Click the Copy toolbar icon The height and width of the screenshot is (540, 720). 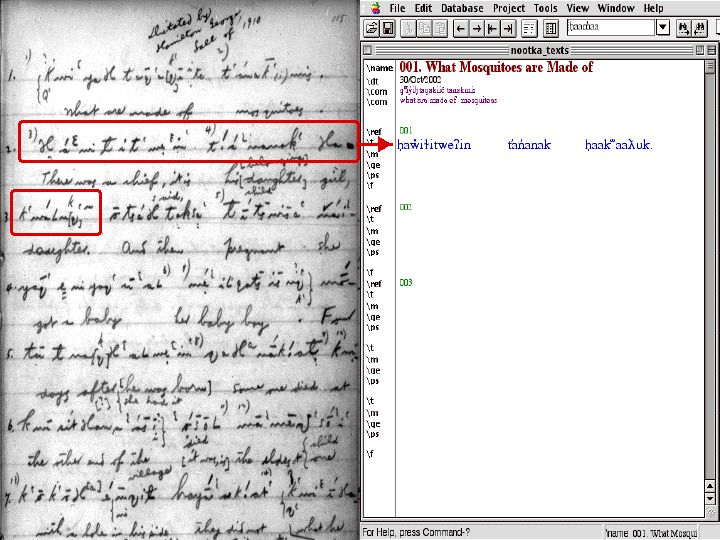pyautogui.click(x=424, y=28)
